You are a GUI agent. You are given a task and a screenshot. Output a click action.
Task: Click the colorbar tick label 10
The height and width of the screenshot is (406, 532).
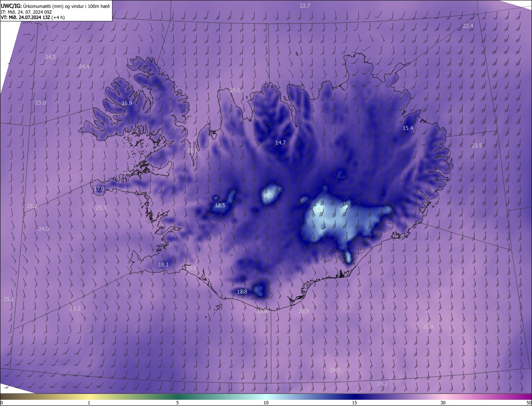click(266, 403)
